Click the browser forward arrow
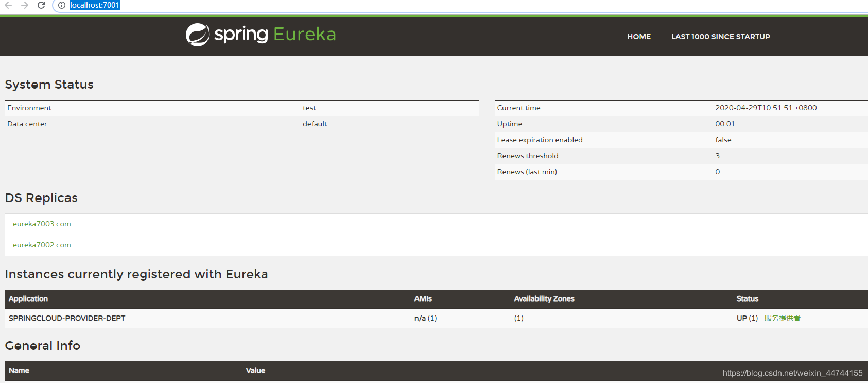Image resolution: width=868 pixels, height=383 pixels. (x=25, y=5)
